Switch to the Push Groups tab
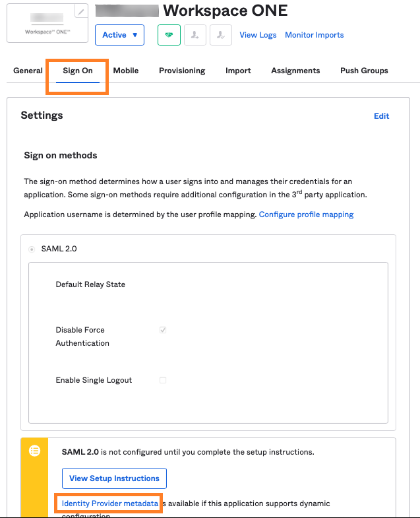 tap(364, 71)
